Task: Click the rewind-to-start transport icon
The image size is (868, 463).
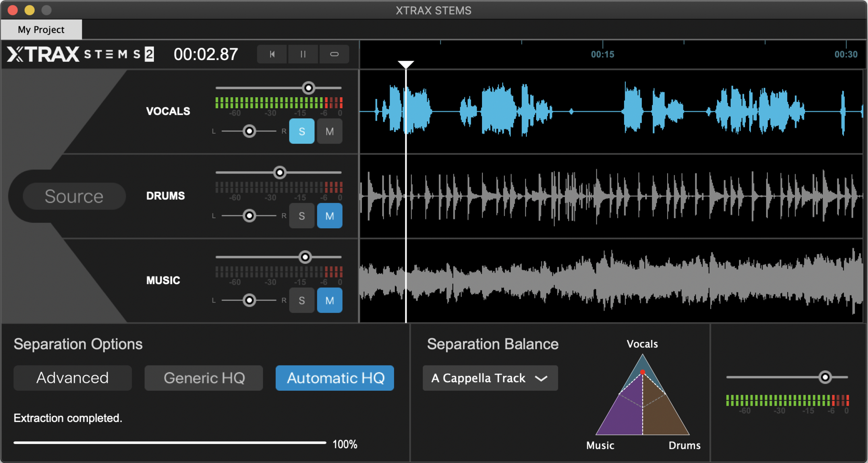Action: 272,54
